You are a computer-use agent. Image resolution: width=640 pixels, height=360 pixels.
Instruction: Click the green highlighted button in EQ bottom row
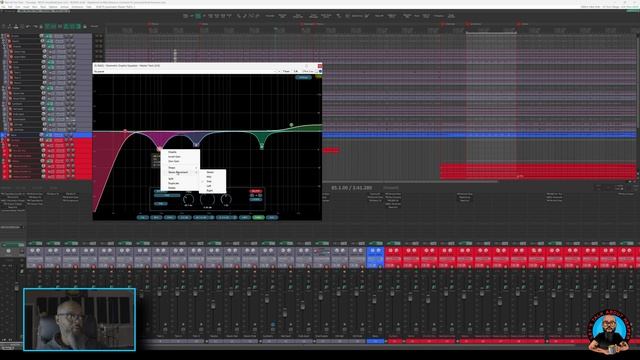tap(258, 217)
